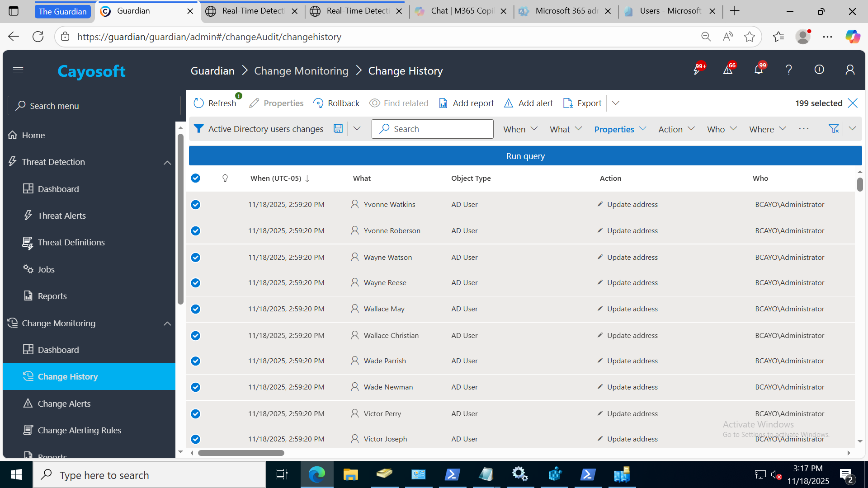Click the clear filter funnel icon

[x=833, y=129]
